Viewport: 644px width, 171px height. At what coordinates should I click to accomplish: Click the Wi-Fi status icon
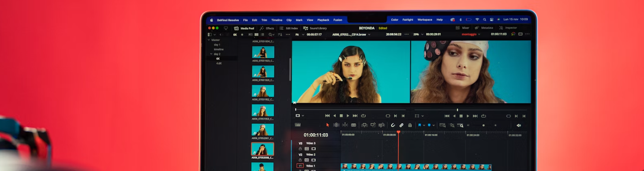(477, 20)
